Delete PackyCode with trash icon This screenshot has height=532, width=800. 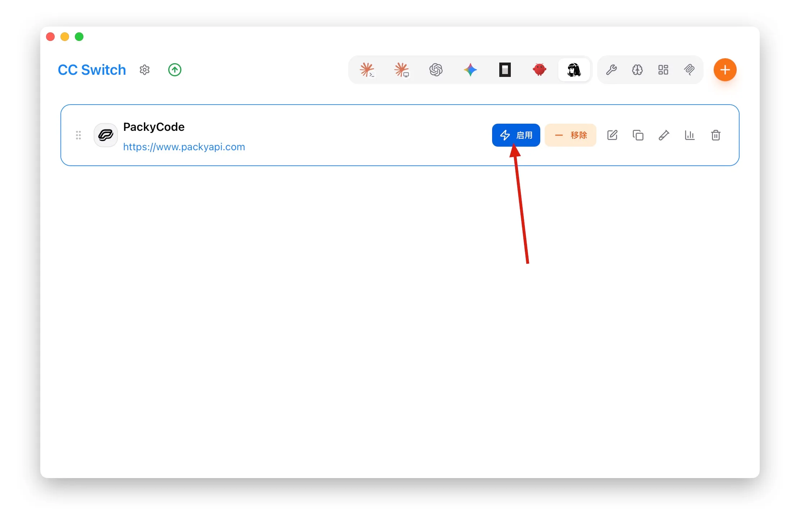pyautogui.click(x=716, y=135)
